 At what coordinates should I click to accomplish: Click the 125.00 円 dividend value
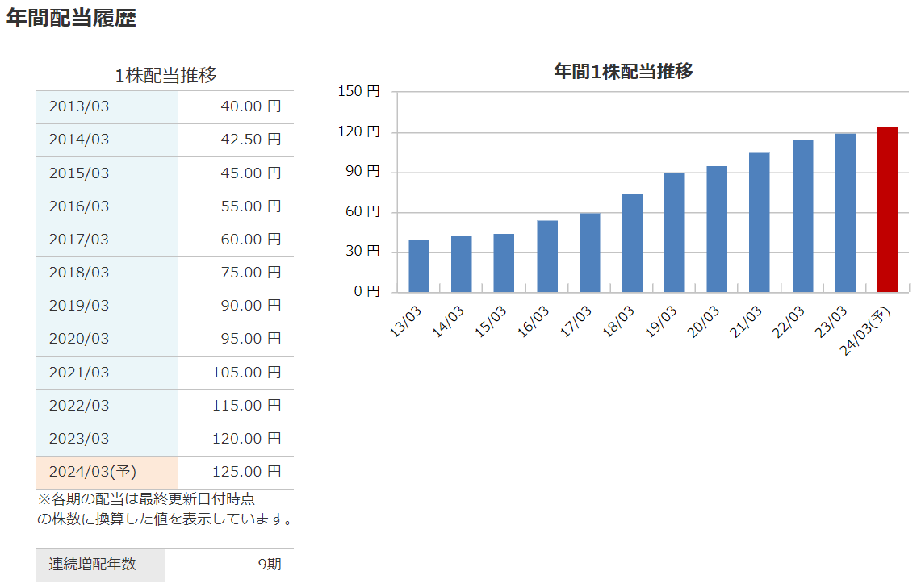[x=246, y=472]
